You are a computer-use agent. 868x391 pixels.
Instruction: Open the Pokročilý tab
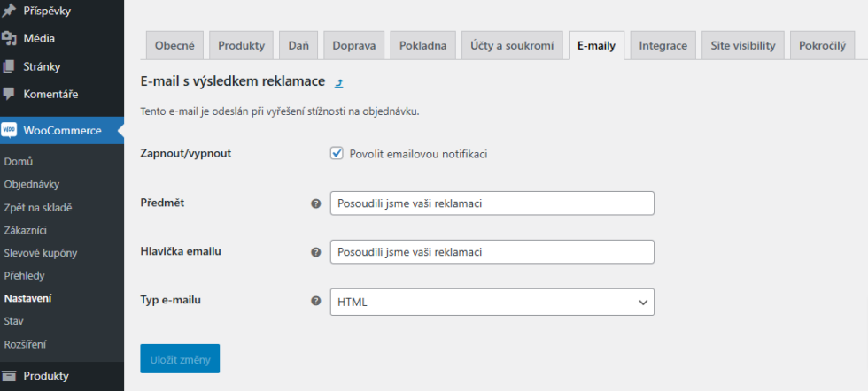822,45
